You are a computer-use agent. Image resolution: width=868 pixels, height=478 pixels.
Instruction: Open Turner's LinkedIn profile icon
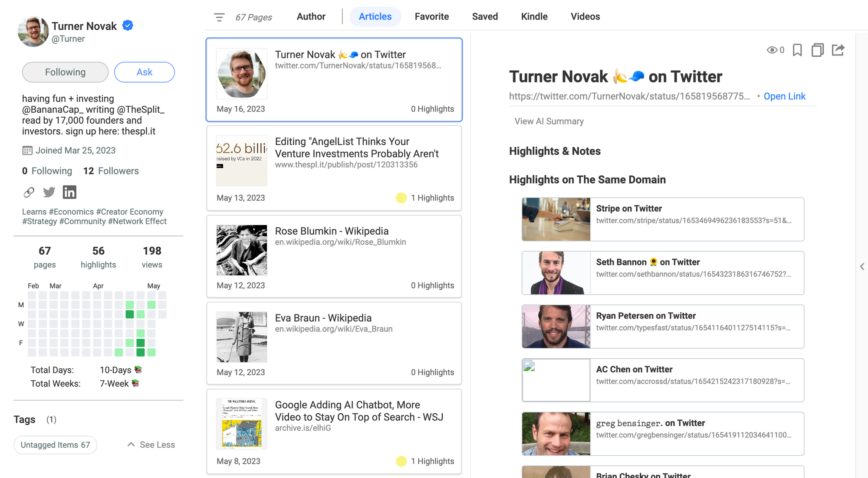(x=69, y=192)
